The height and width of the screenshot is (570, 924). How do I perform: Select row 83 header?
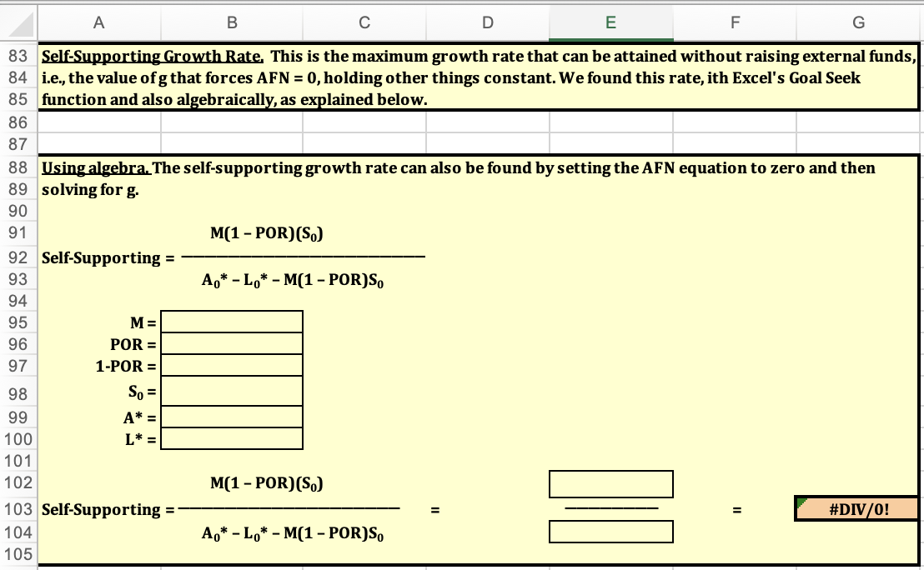point(18,56)
